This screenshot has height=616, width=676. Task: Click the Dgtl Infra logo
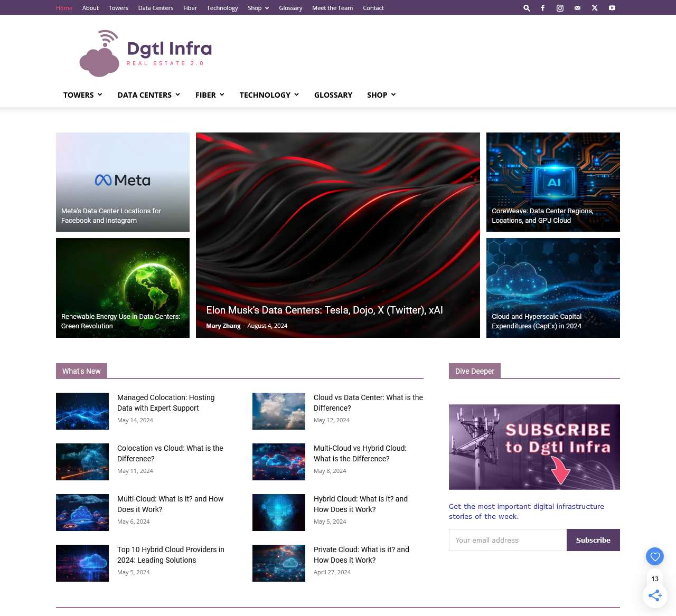point(146,52)
